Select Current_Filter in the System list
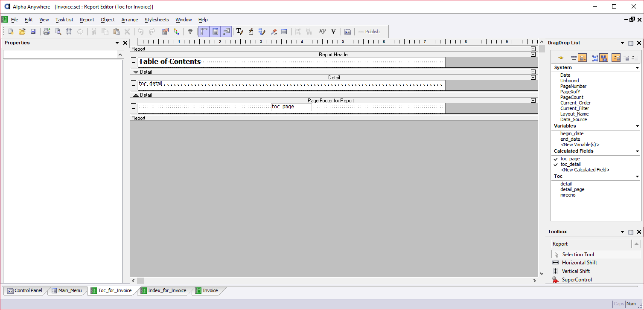The width and height of the screenshot is (644, 310). [x=574, y=108]
